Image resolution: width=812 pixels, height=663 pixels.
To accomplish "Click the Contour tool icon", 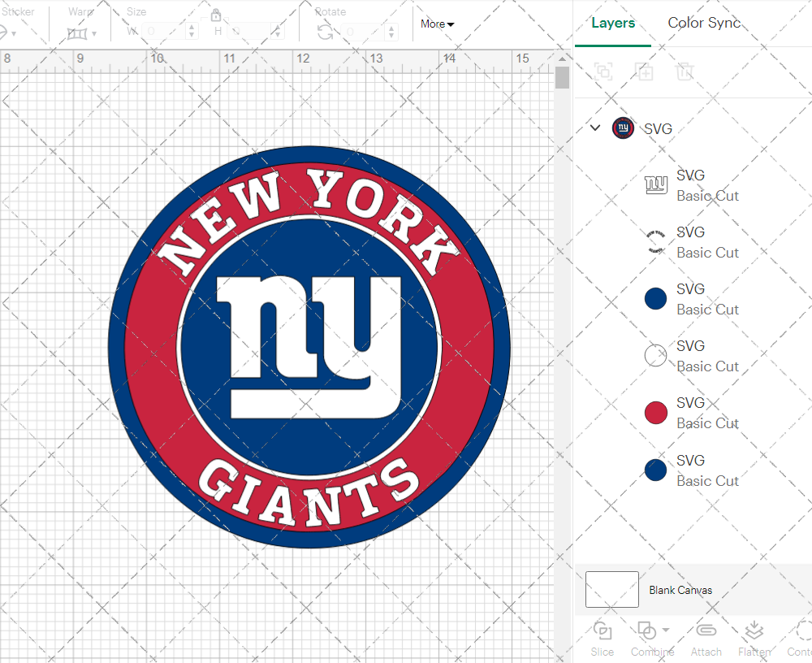I will click(803, 630).
